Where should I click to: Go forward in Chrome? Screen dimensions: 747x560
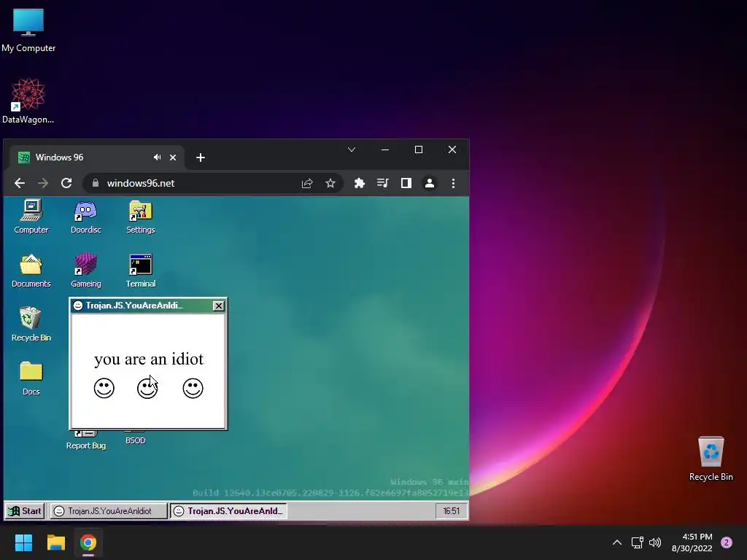pos(43,183)
